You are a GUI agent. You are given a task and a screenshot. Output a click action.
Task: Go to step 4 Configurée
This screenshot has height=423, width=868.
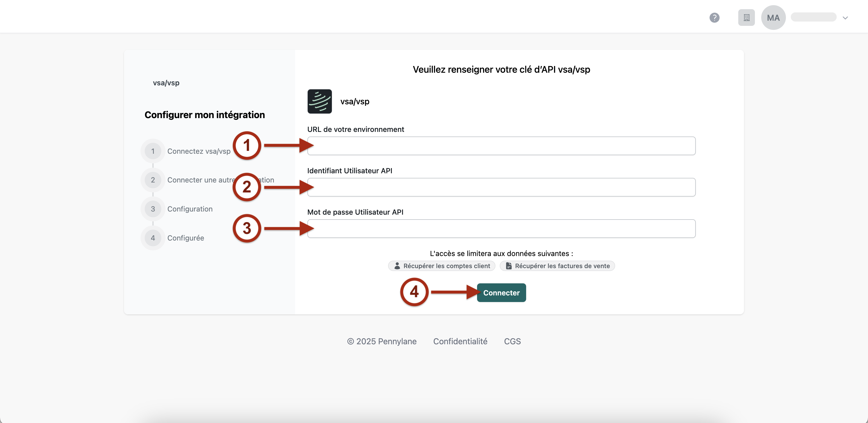point(185,238)
